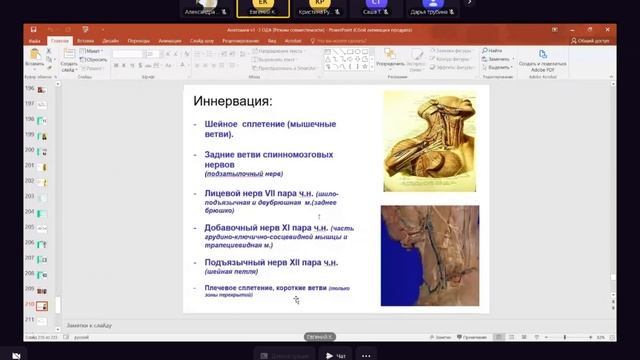
Task: Click the text Подъязычный нерв XII пара ч.н.
Action: pyautogui.click(x=271, y=262)
